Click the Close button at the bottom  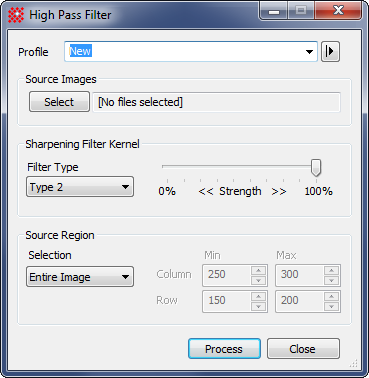pos(303,349)
